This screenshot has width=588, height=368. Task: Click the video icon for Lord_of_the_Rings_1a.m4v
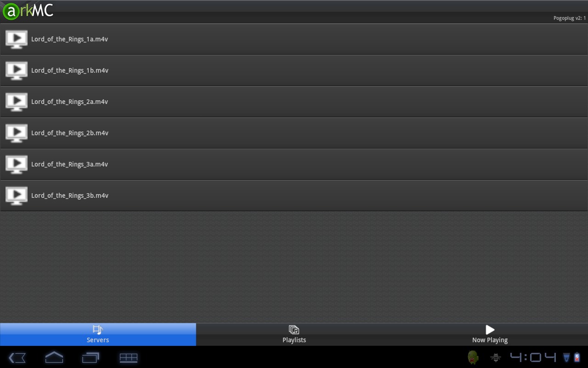pyautogui.click(x=17, y=39)
